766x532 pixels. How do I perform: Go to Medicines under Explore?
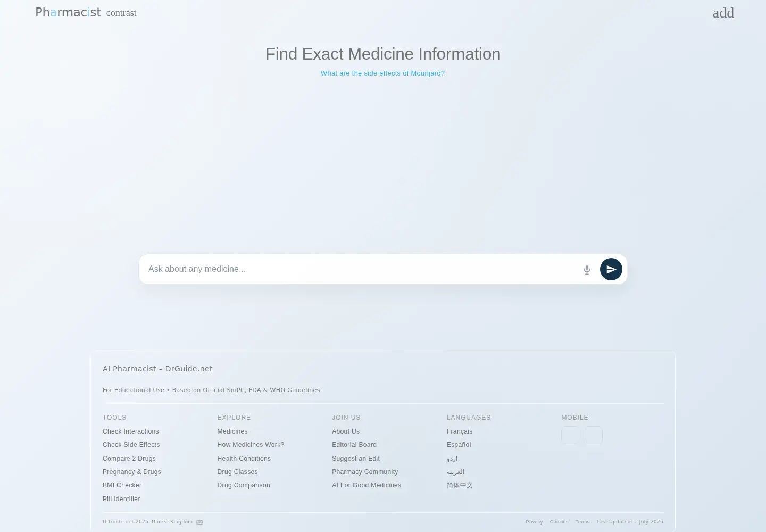232,431
